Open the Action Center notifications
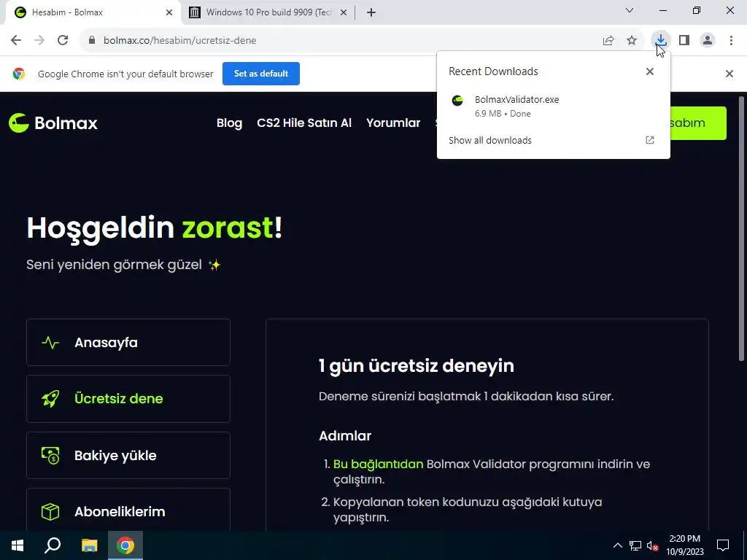Image resolution: width=747 pixels, height=560 pixels. (723, 545)
